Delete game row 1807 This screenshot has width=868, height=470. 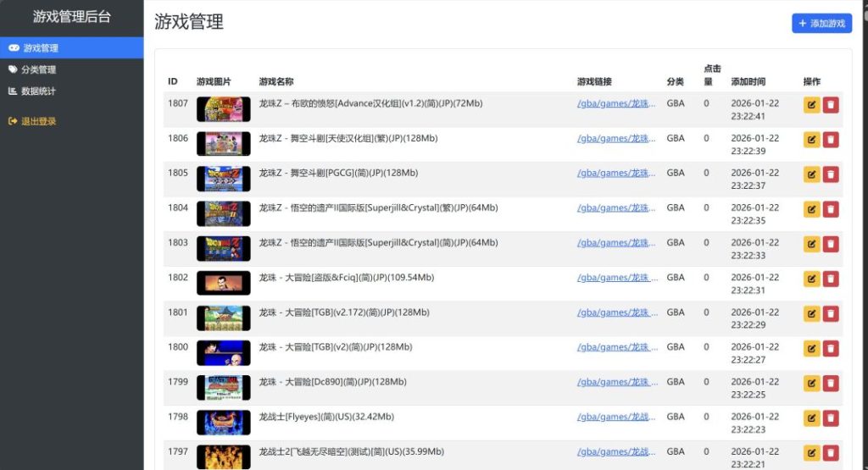pyautogui.click(x=831, y=105)
